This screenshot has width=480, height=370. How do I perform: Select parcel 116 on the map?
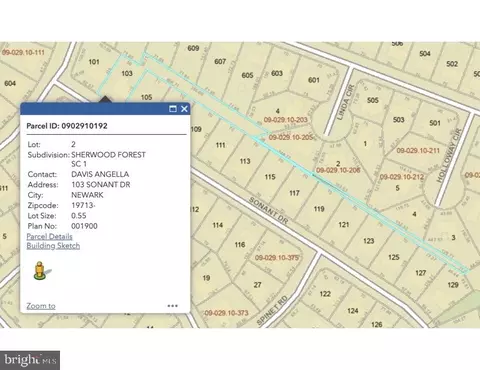(240, 245)
